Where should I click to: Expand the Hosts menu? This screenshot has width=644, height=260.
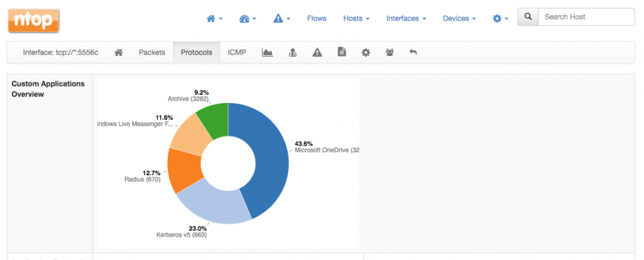pos(357,18)
